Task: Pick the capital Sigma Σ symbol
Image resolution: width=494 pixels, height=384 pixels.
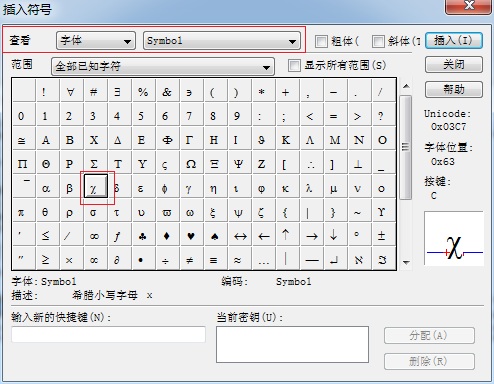Action: tap(94, 164)
